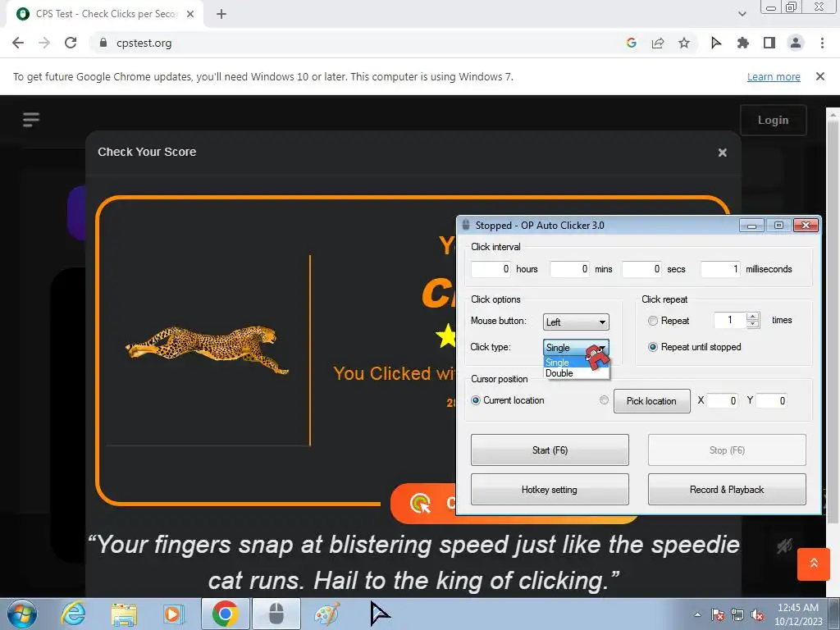Click the X coordinate field
840x630 pixels.
722,400
